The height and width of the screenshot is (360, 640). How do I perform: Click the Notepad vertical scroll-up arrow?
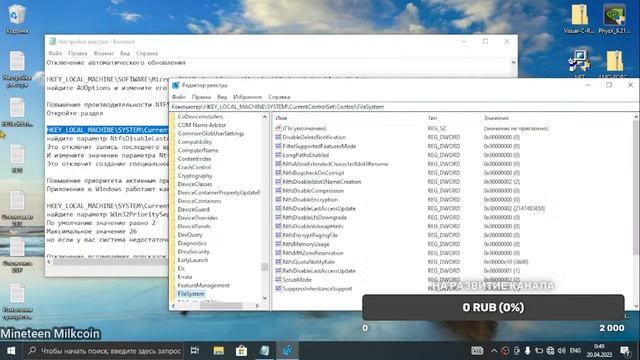tap(513, 63)
